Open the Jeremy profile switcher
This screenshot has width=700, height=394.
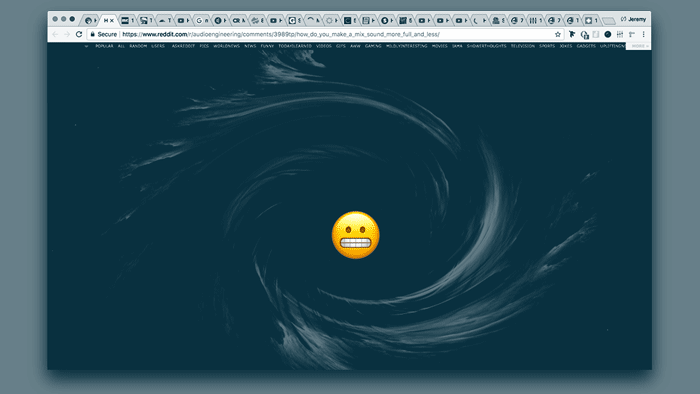pyautogui.click(x=633, y=19)
